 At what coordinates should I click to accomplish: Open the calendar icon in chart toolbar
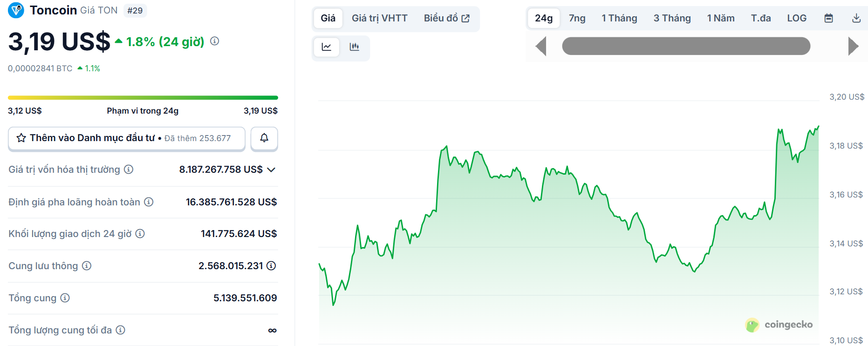click(x=829, y=18)
